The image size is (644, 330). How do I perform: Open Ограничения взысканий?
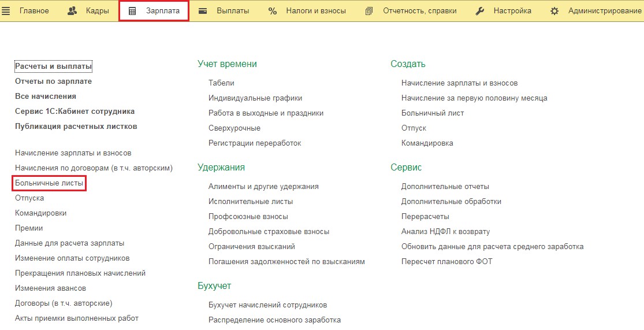252,247
